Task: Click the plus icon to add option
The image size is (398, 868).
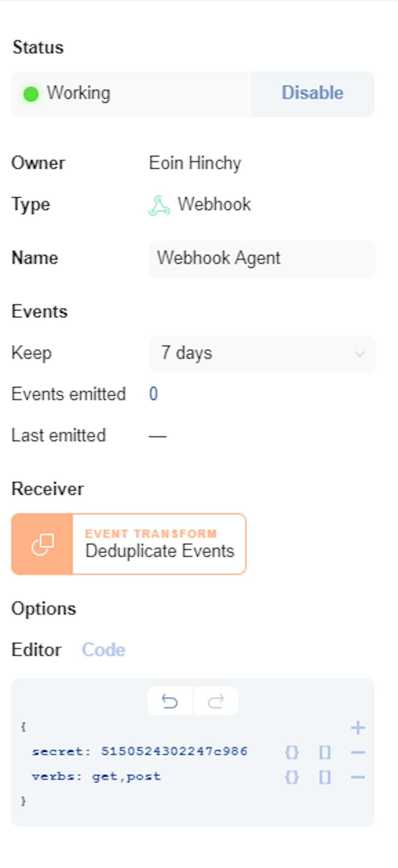Action: 358,728
